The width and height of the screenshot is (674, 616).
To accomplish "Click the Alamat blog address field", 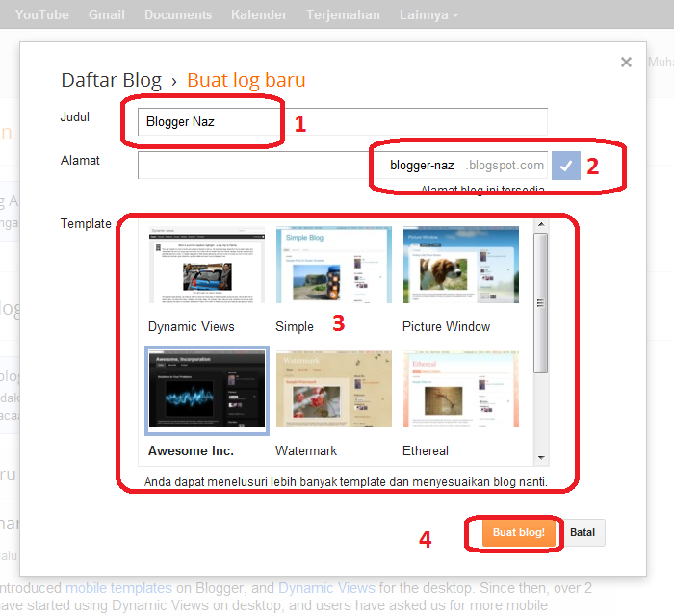I will (343, 165).
